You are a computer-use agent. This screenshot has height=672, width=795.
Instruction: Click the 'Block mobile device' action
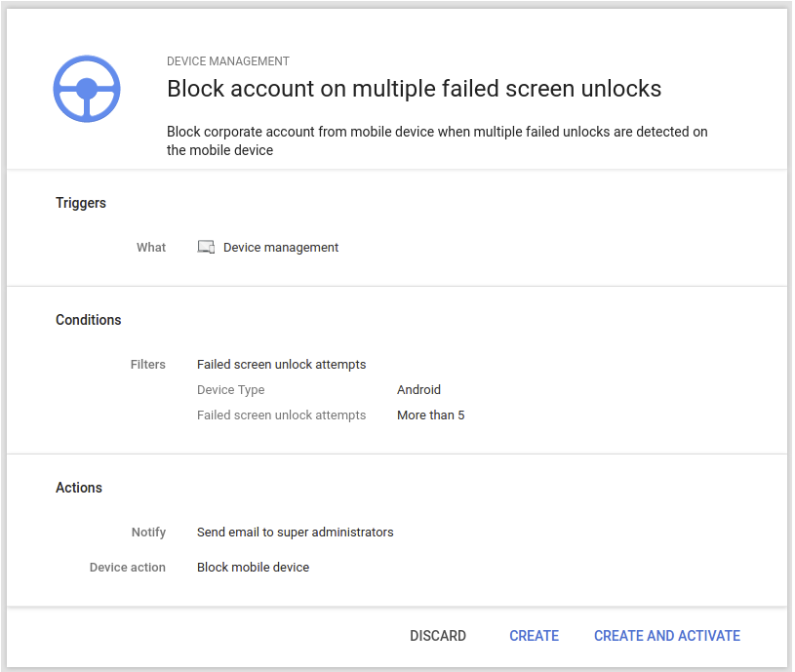point(253,568)
